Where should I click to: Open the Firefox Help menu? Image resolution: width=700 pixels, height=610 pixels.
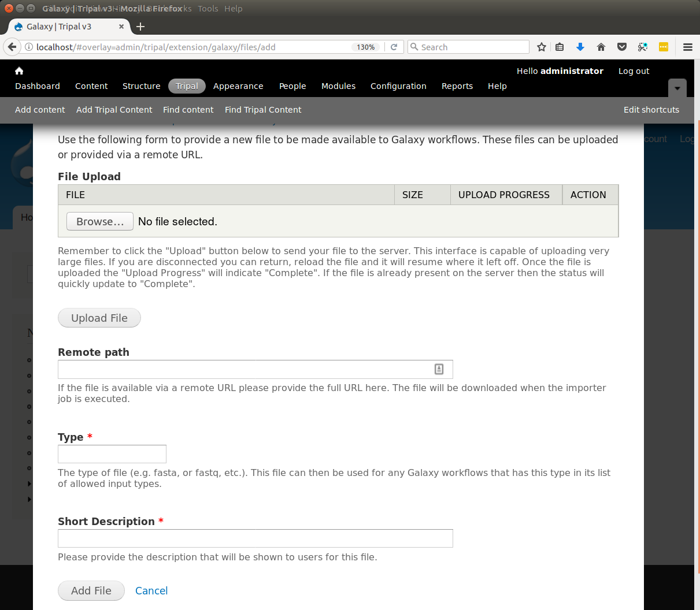point(234,9)
